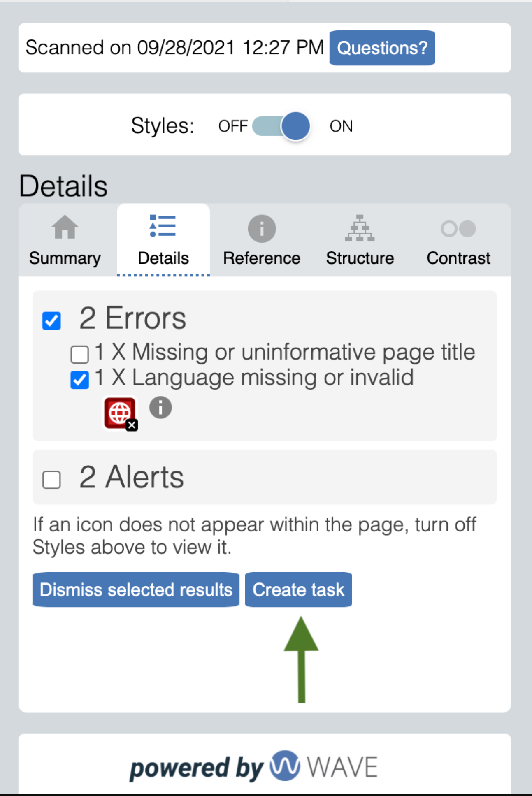Check Missing or uninformative page title box
Screen dimensions: 532x796
pyautogui.click(x=79, y=354)
